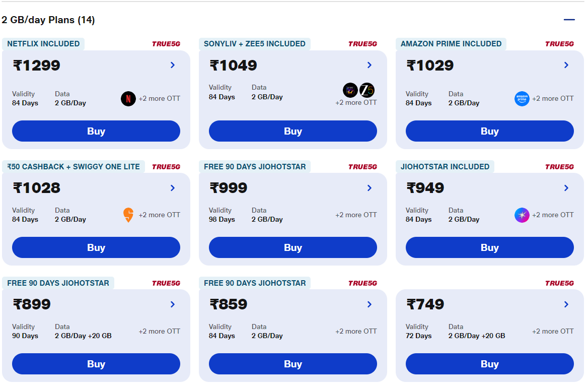Buy the ₹1049 SonyLIV + ZEE5 plan

click(293, 131)
